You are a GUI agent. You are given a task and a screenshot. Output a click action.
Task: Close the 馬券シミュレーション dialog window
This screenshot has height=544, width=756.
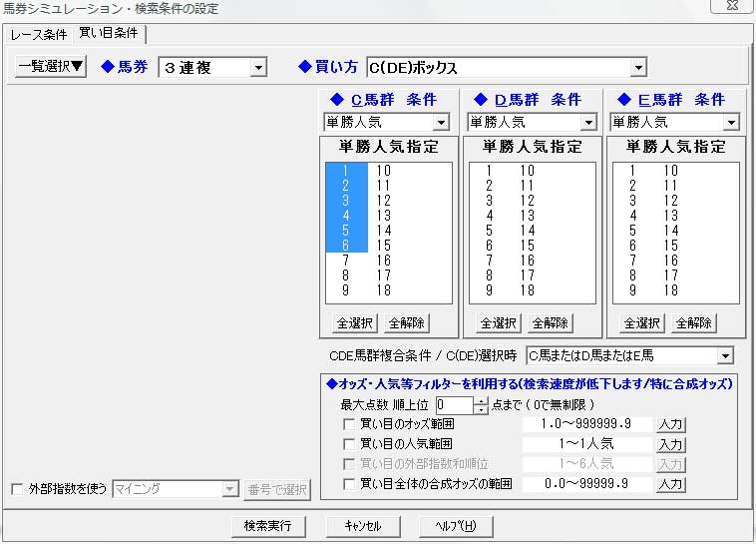click(730, 8)
